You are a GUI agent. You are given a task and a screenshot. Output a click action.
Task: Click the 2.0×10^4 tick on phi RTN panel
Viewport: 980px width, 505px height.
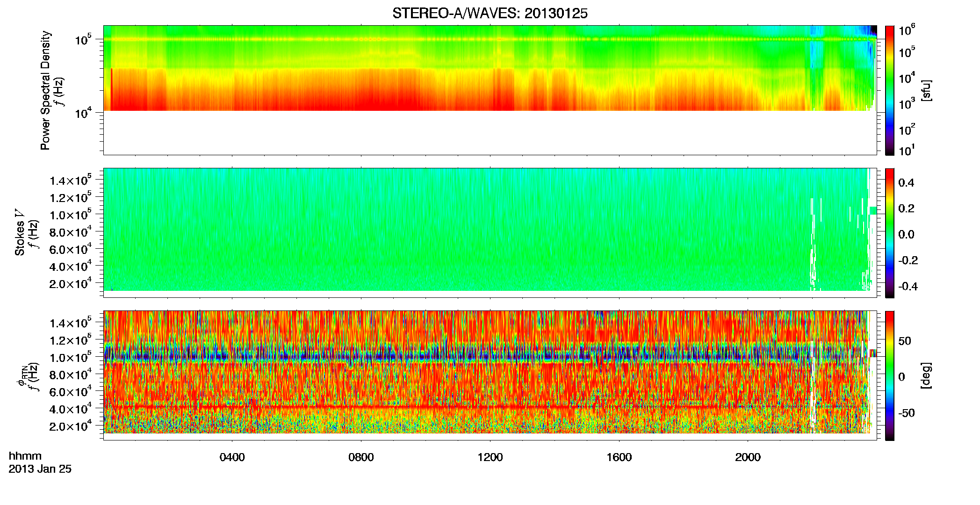71,425
